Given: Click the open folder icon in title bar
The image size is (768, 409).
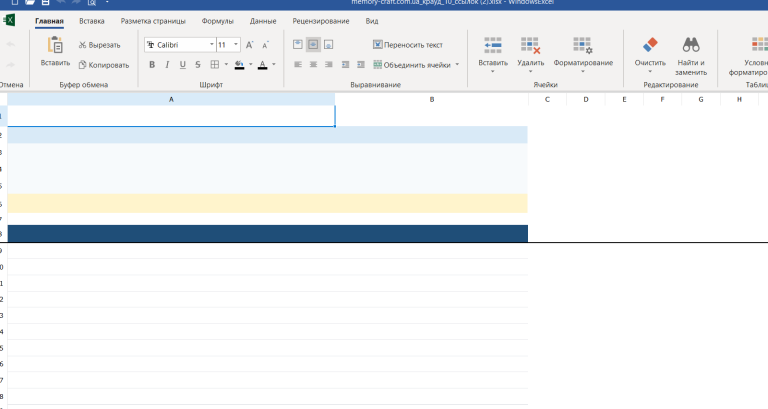Looking at the screenshot, I should (x=30, y=2).
